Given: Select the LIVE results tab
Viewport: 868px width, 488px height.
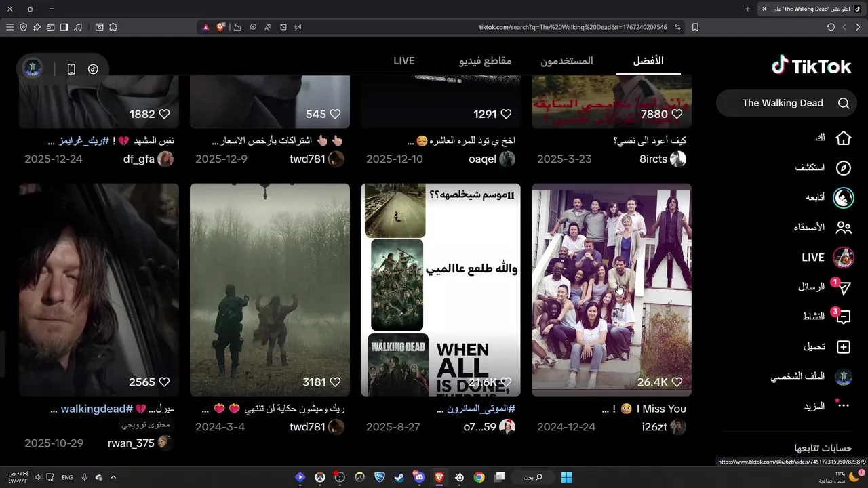Looking at the screenshot, I should [404, 61].
